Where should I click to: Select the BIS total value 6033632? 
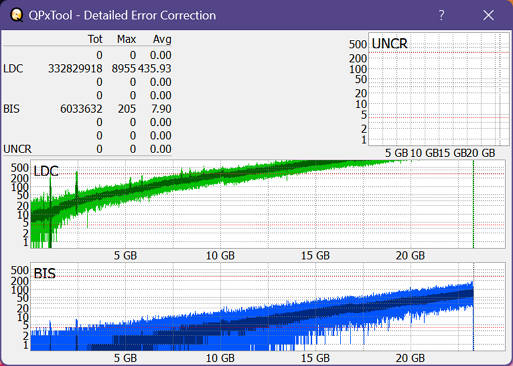coord(81,109)
